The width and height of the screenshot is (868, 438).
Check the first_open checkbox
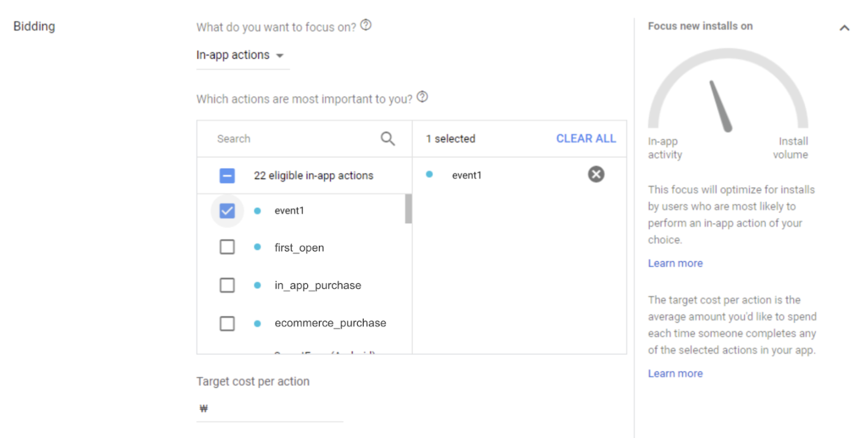[x=227, y=247]
